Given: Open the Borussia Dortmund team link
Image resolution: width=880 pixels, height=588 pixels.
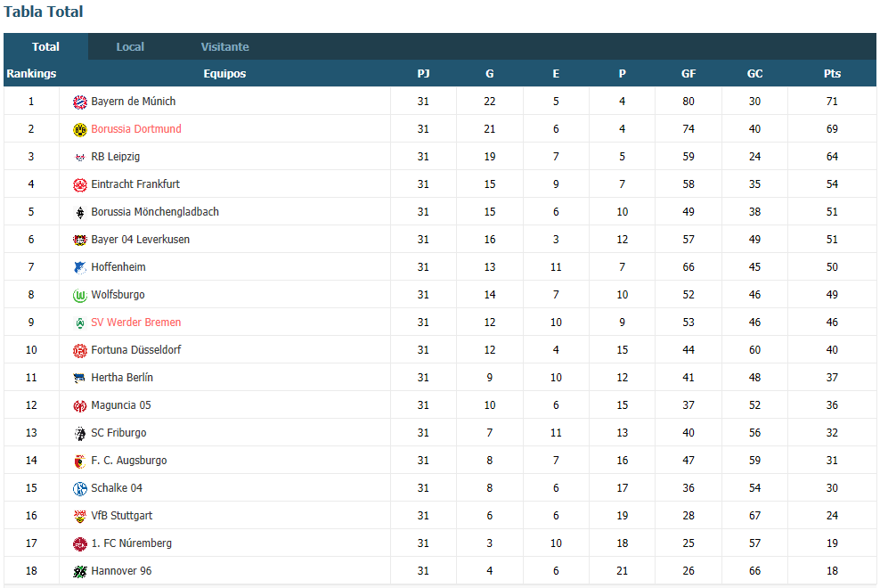Looking at the screenshot, I should pos(135,129).
